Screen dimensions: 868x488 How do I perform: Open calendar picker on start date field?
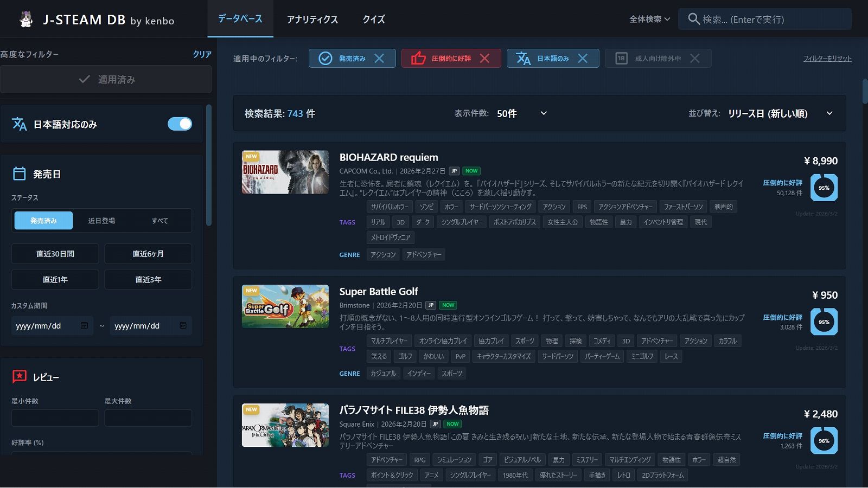pyautogui.click(x=84, y=326)
